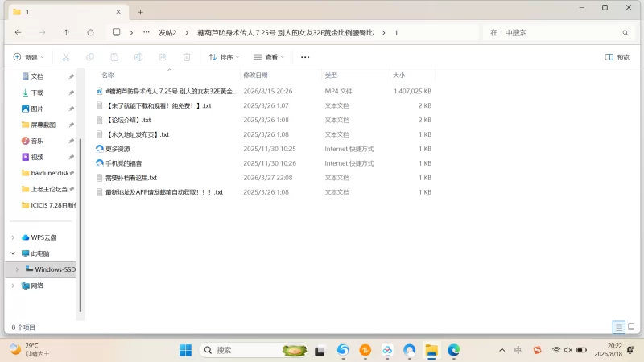Open 屏幕截图 in sidebar

pyautogui.click(x=43, y=125)
